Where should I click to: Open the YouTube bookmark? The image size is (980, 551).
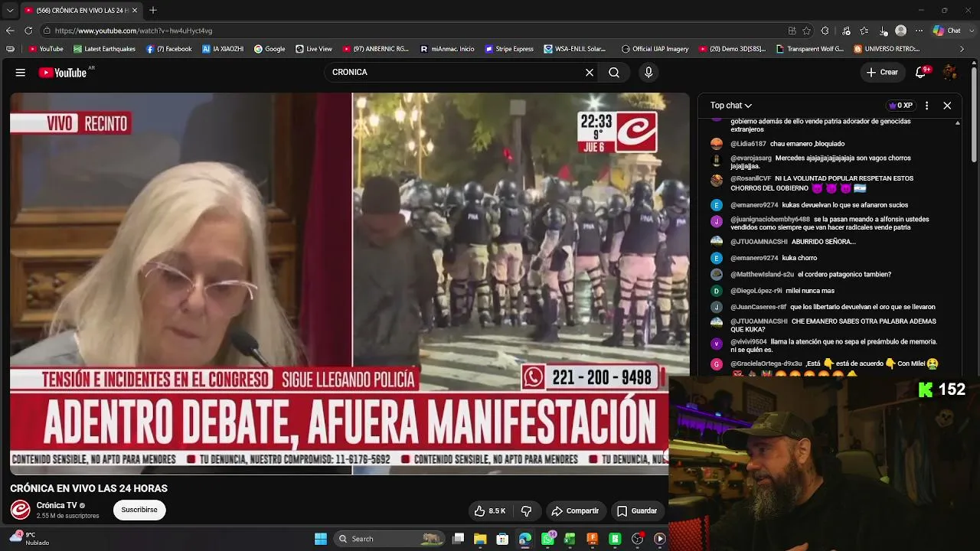pyautogui.click(x=46, y=49)
